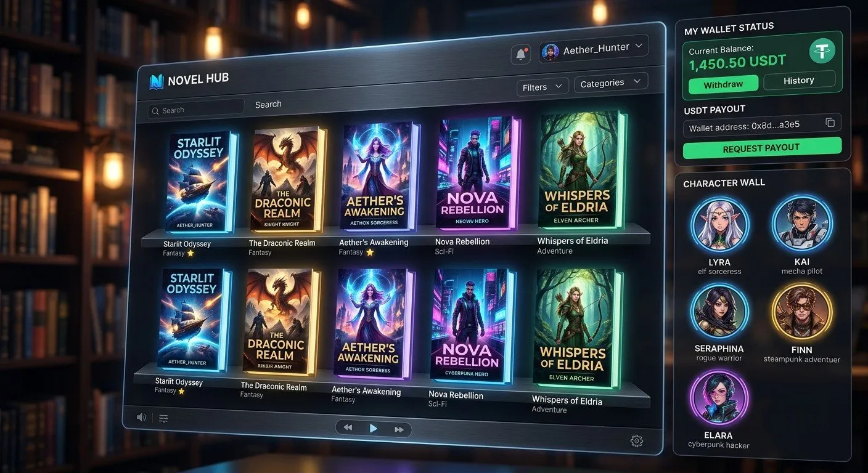Open the Aether_Hunter account dropdown arrow
Image resolution: width=868 pixels, height=473 pixels.
tap(638, 46)
